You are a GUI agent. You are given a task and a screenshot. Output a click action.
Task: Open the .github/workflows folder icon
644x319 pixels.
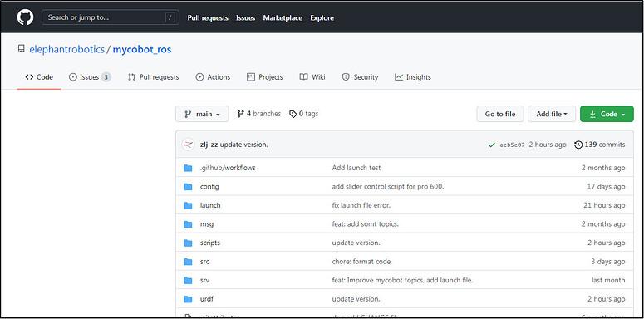click(188, 168)
